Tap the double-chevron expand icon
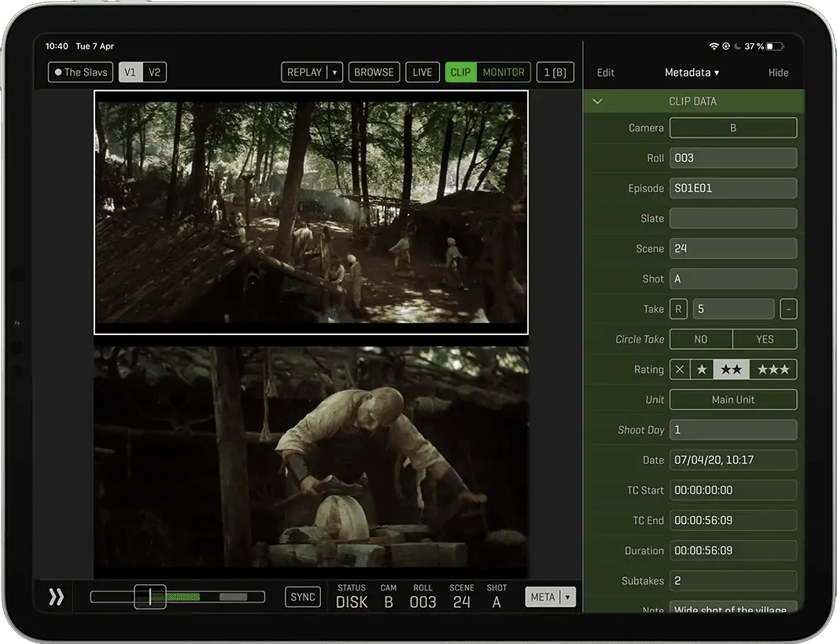Viewport: 837px width, 644px height. pyautogui.click(x=56, y=597)
